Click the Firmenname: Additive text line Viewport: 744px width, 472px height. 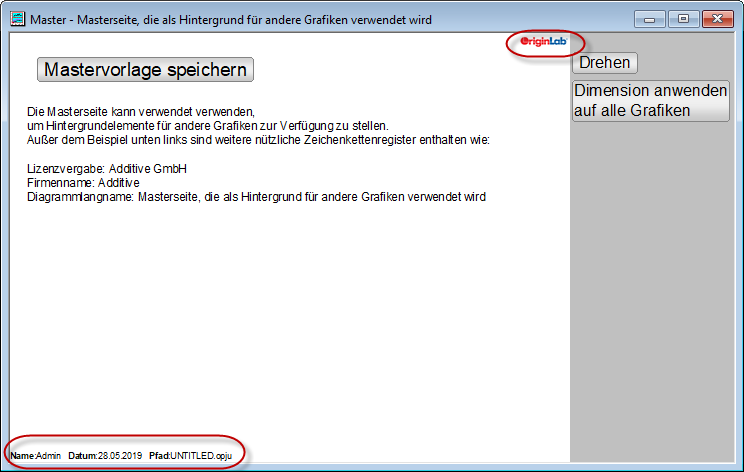click(x=83, y=183)
